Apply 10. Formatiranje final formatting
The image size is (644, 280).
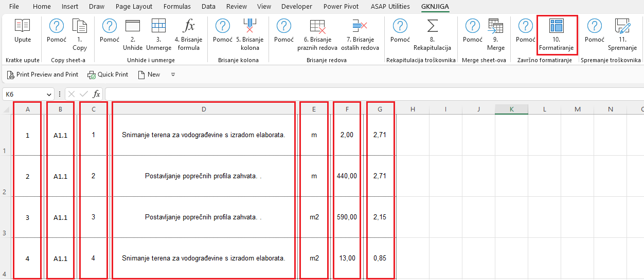pyautogui.click(x=556, y=26)
